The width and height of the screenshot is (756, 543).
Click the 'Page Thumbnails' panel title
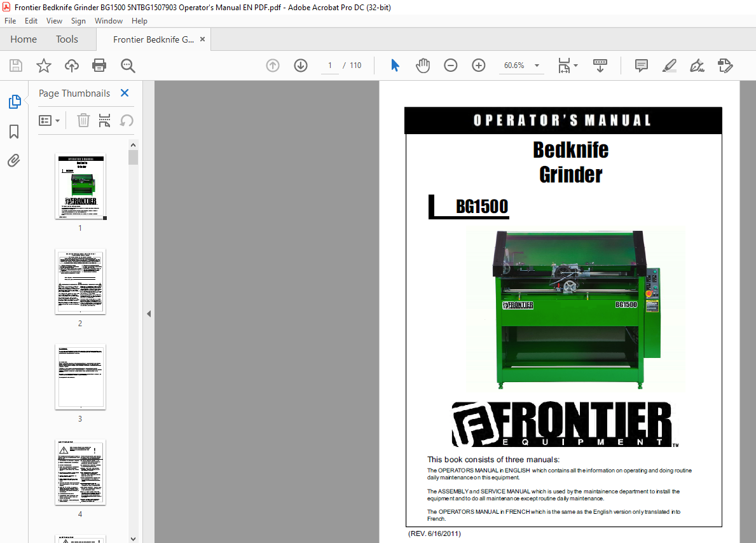[74, 93]
